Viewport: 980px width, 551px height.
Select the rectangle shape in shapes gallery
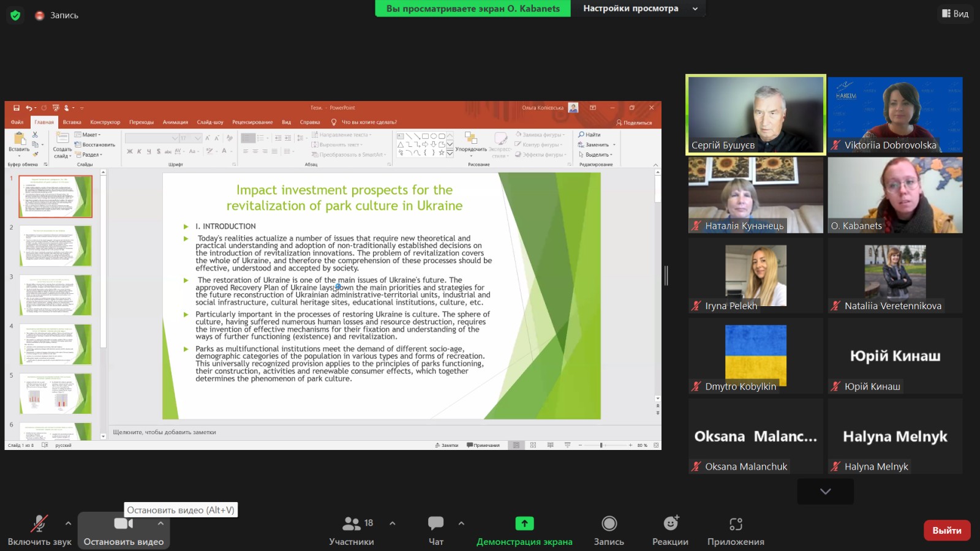(x=425, y=136)
